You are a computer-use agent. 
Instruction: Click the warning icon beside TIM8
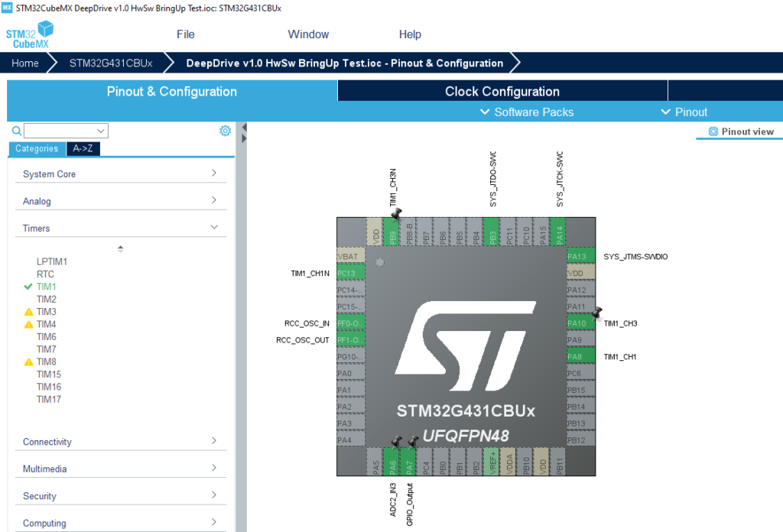[x=29, y=362]
